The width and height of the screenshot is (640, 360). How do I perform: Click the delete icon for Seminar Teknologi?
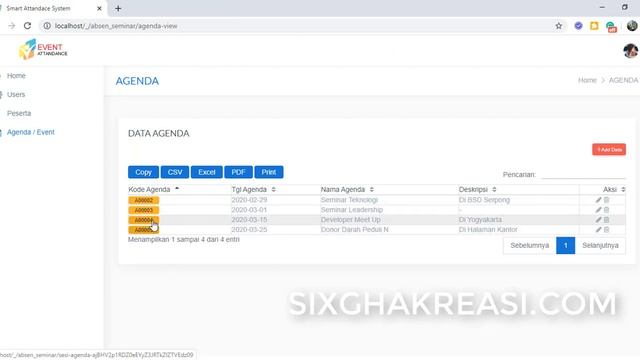click(607, 200)
